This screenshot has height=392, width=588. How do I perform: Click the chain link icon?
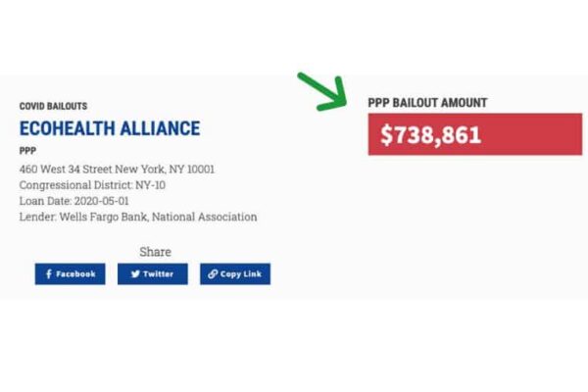click(213, 274)
